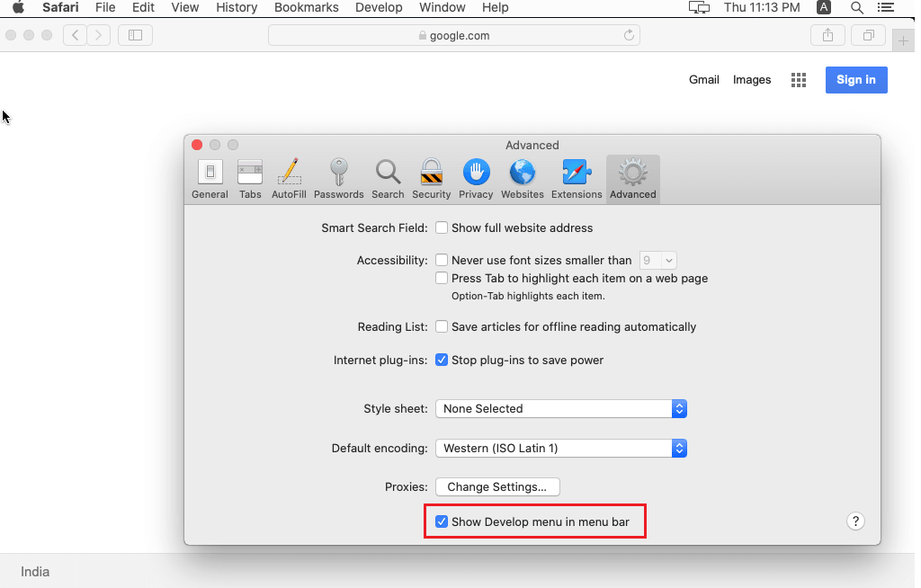Image resolution: width=921 pixels, height=588 pixels.
Task: Enable Show full website address
Action: coord(441,227)
